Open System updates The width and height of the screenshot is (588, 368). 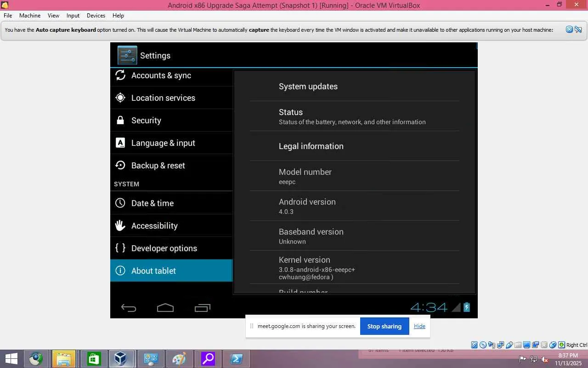355,86
